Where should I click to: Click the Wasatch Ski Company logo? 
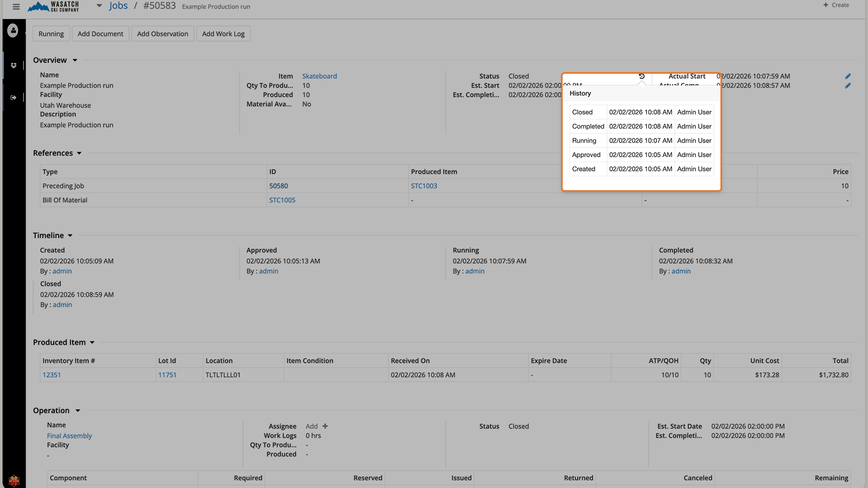(x=53, y=7)
